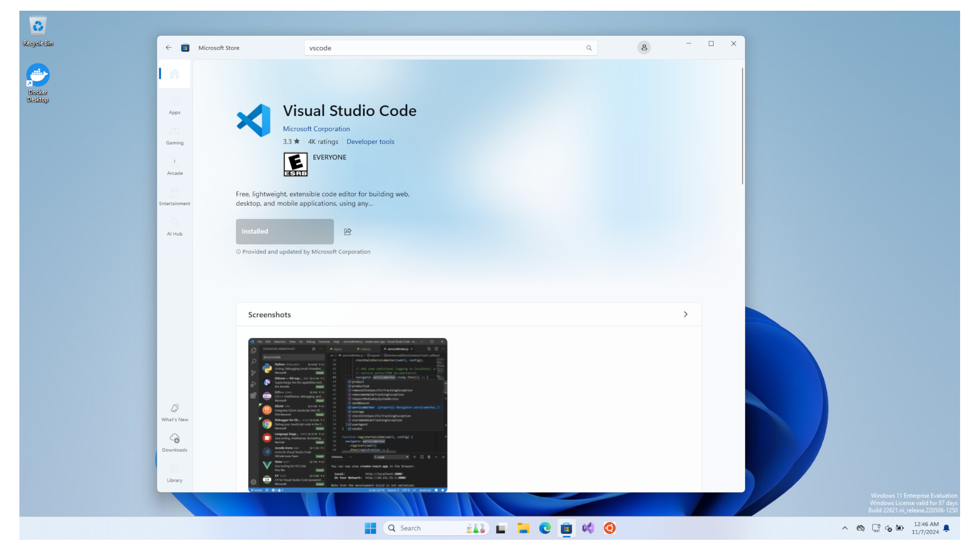The width and height of the screenshot is (980, 551).
Task: Open the Entertainment category
Action: (174, 196)
